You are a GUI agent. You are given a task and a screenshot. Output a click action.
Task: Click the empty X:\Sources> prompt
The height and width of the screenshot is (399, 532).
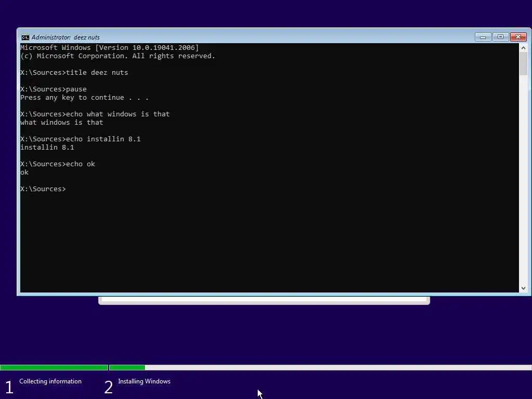tap(43, 189)
